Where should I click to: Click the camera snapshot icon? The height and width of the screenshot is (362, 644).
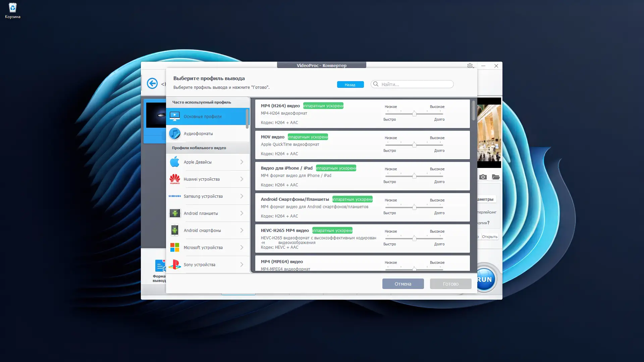point(483,177)
